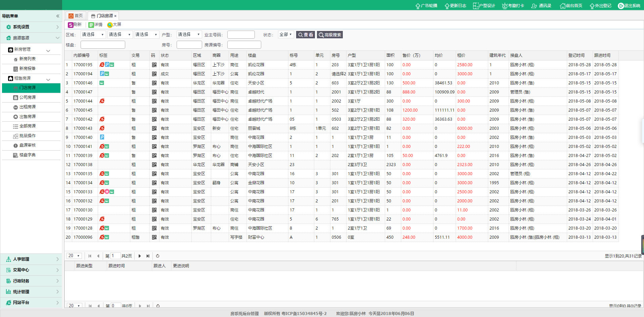Open the 详情 details toolbar button
644x317 pixels.
[95, 25]
